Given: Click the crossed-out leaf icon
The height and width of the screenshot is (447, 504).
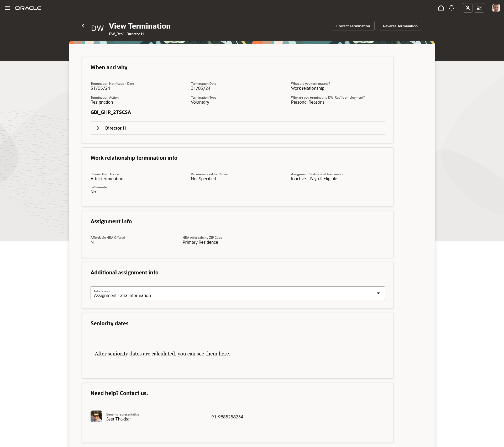Looking at the screenshot, I should pos(479,8).
